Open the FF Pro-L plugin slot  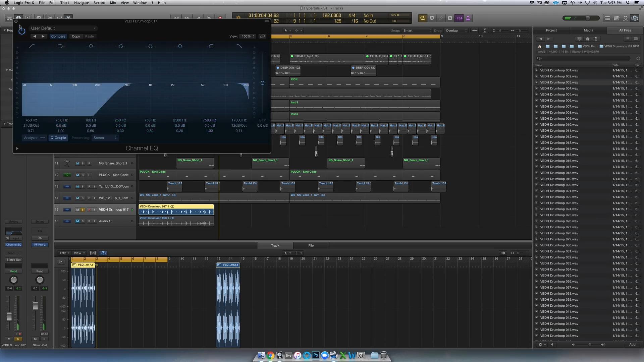(40, 245)
